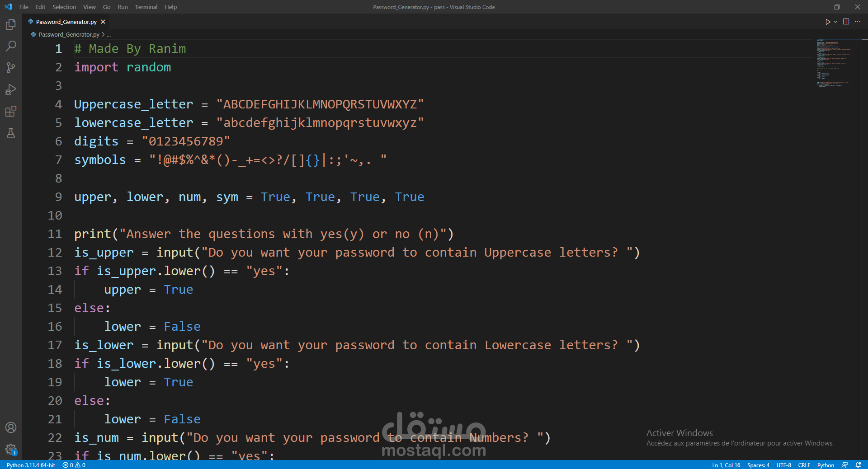The image size is (868, 469).
Task: Change indentation via Spaces: 4
Action: point(758,465)
